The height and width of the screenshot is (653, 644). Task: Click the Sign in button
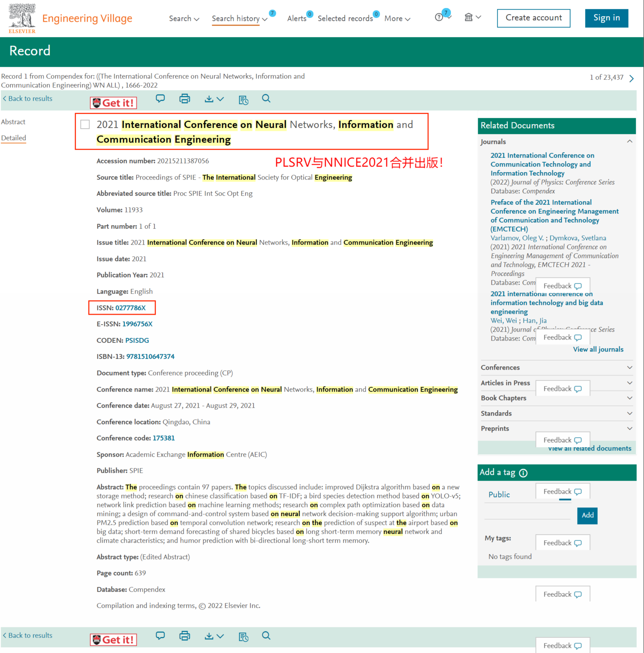(x=606, y=18)
